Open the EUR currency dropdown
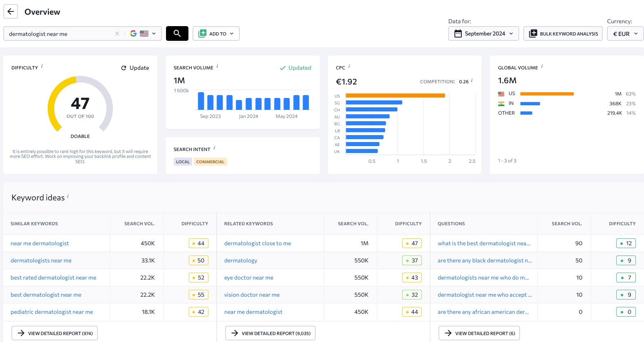The image size is (644, 342). (625, 33)
